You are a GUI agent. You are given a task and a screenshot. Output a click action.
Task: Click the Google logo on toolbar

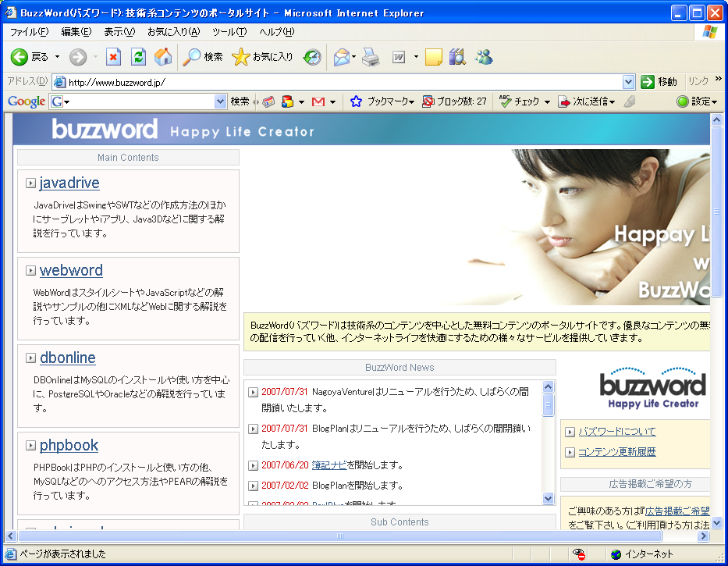point(27,101)
